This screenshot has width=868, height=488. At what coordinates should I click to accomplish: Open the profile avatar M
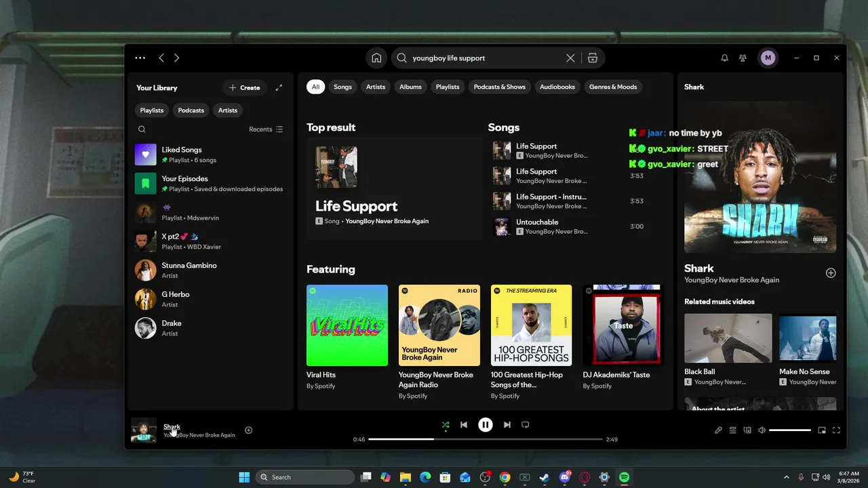point(768,58)
